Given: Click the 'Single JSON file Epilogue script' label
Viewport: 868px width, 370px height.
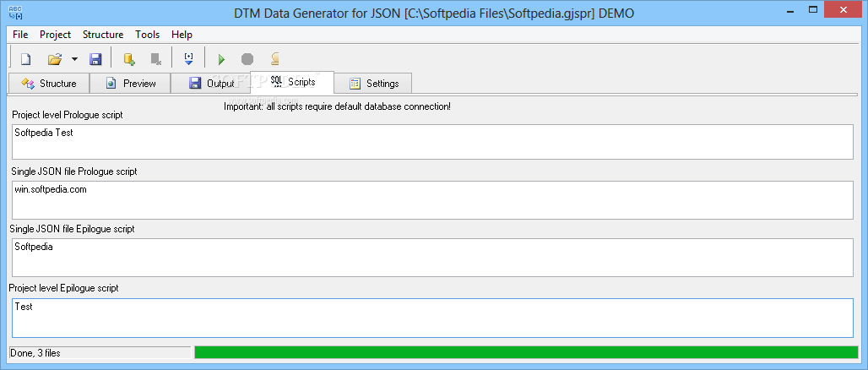Looking at the screenshot, I should coord(72,229).
